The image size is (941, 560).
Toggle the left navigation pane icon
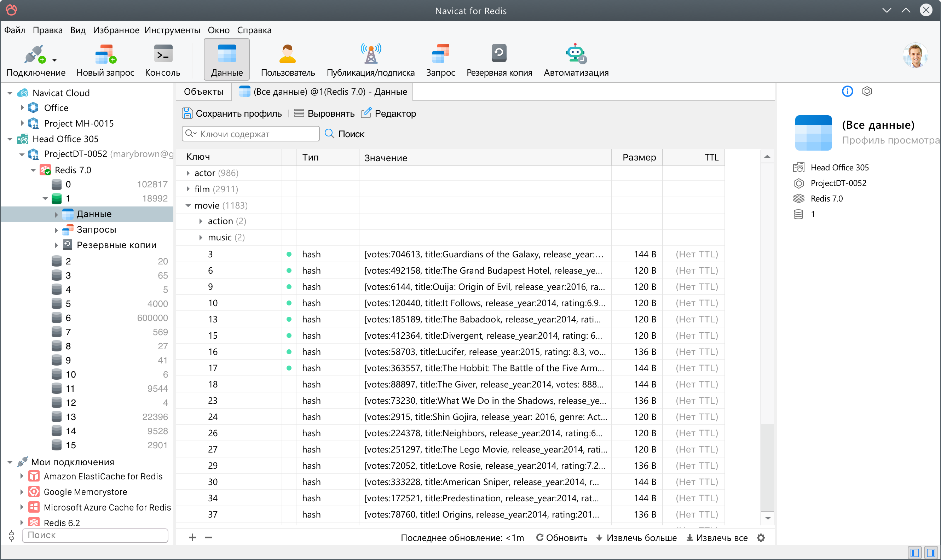click(915, 553)
